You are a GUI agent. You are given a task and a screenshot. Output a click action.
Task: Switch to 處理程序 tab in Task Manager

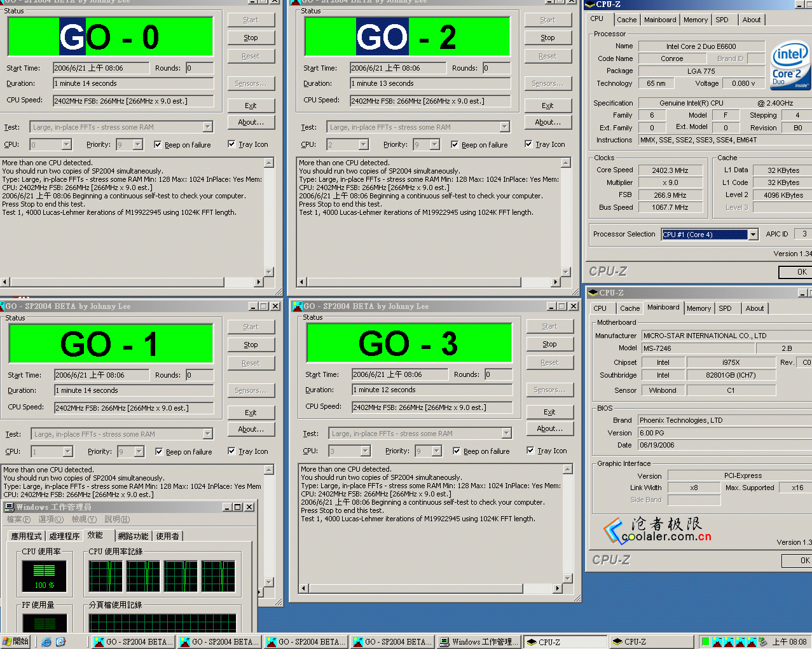(x=64, y=536)
